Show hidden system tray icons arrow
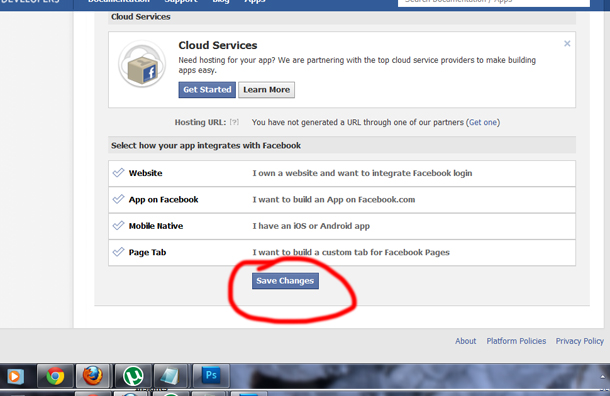The image size is (610, 396). [x=603, y=376]
